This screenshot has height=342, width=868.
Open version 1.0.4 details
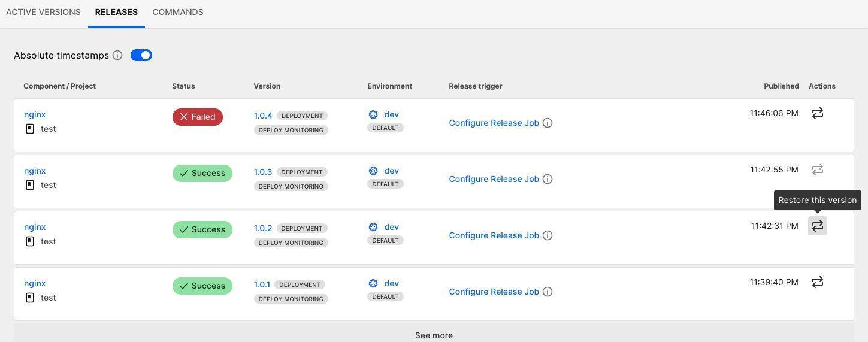click(263, 116)
